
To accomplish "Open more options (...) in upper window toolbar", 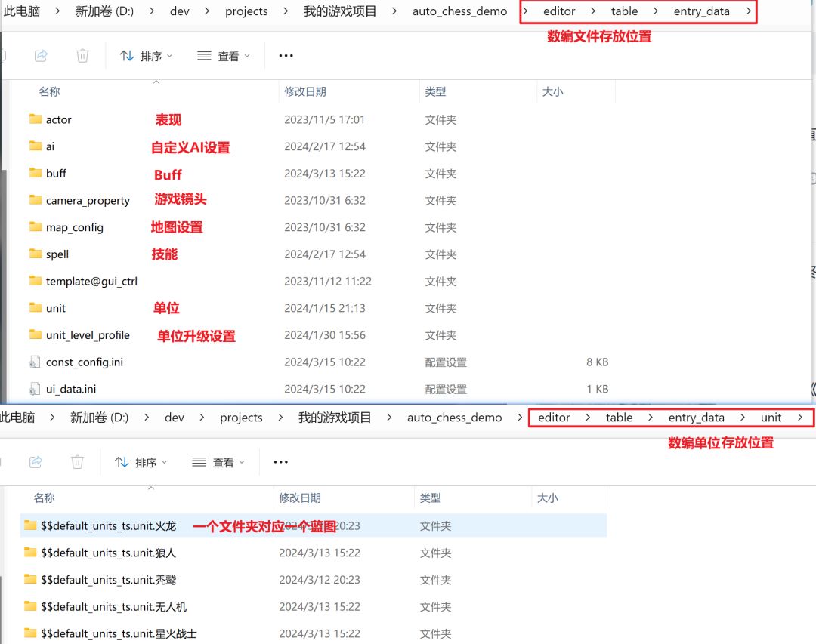I will [286, 56].
